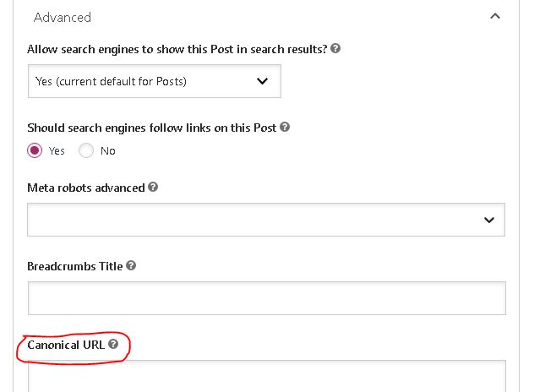Open Canonical URL help icon

coord(113,344)
